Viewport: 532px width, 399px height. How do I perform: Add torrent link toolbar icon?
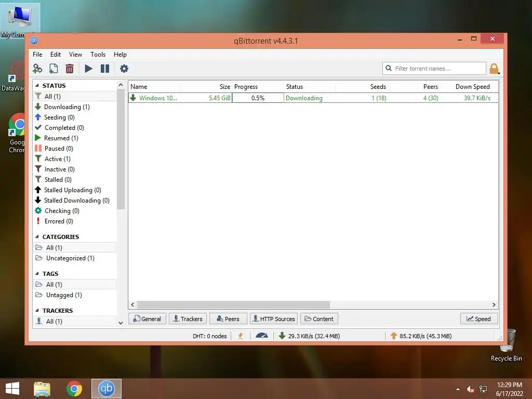(x=37, y=69)
